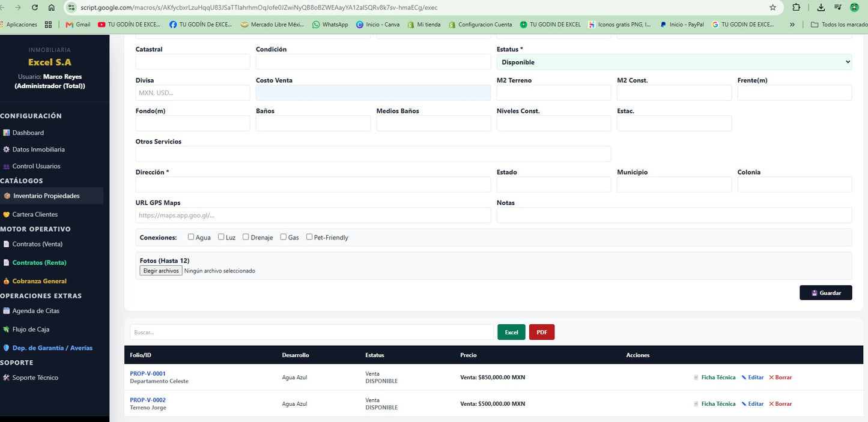Open the Inicio - Canva bookmark
Viewport: 868px width, 422px height.
[378, 25]
